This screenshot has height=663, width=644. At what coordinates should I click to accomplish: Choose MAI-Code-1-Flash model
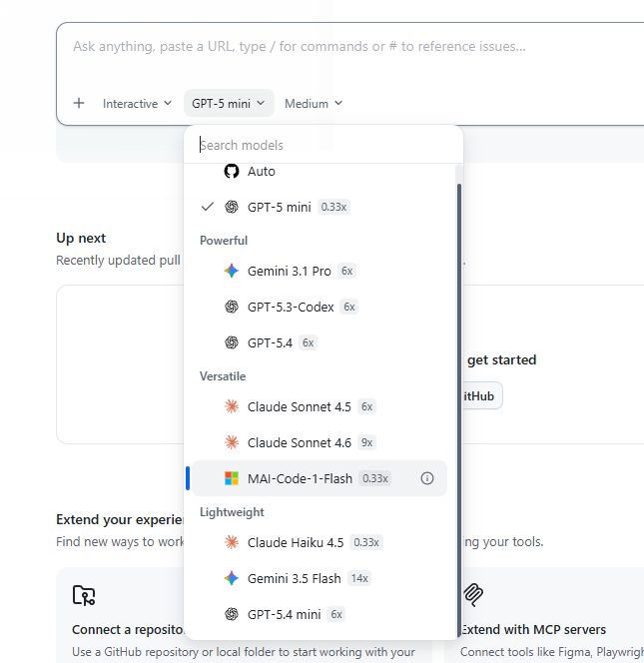click(320, 478)
